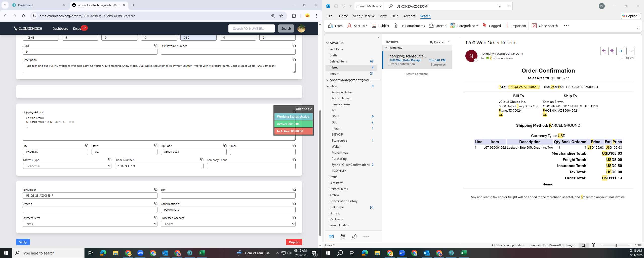The image size is (644, 258).
Task: Open the Address Type dropdown
Action: point(67,166)
